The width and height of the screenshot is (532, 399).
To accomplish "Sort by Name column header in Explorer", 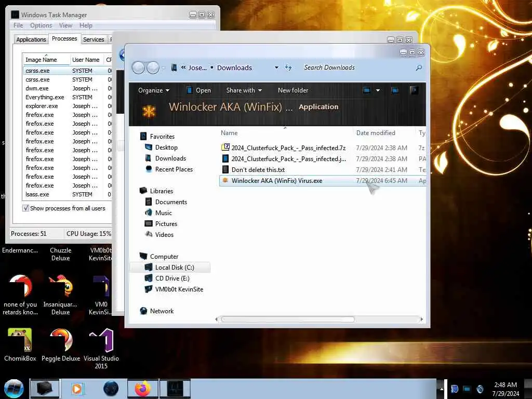I will pos(285,133).
